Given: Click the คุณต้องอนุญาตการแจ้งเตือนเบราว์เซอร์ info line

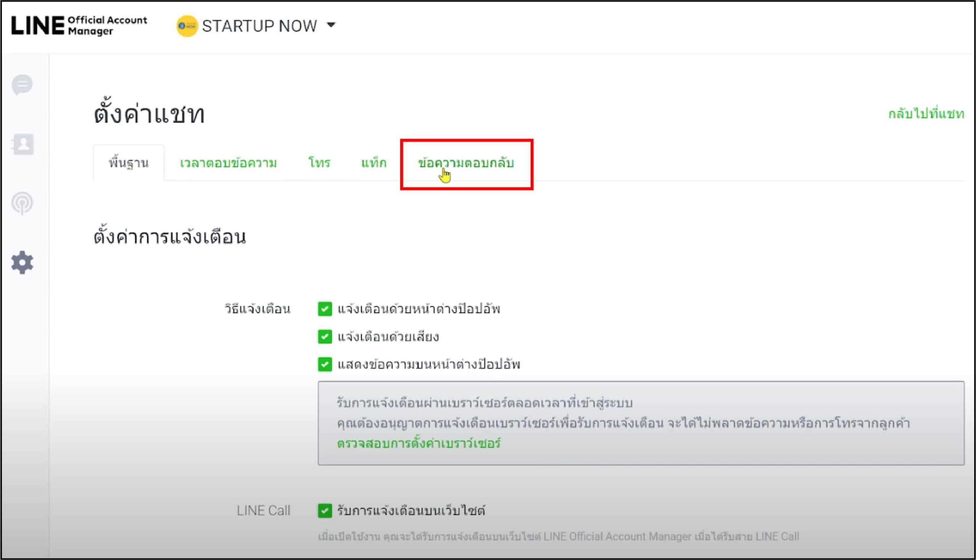Looking at the screenshot, I should coord(623,423).
